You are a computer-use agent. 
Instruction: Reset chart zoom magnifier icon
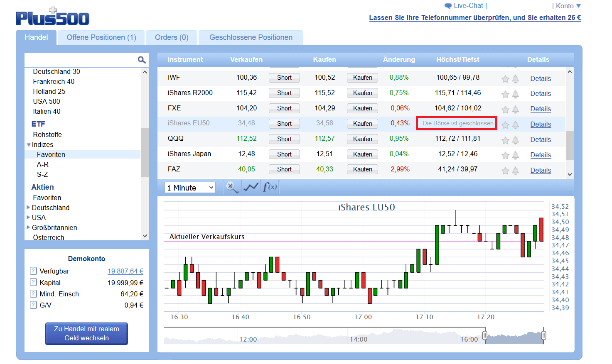[232, 188]
